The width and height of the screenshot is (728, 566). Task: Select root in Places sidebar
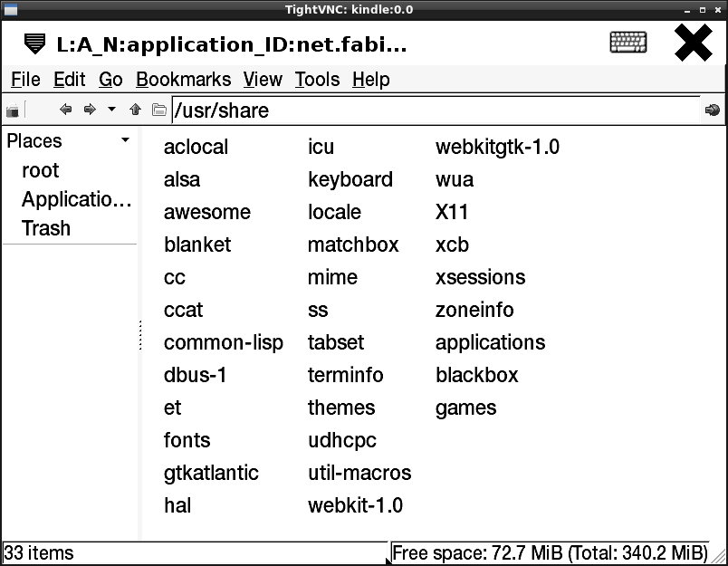(41, 170)
